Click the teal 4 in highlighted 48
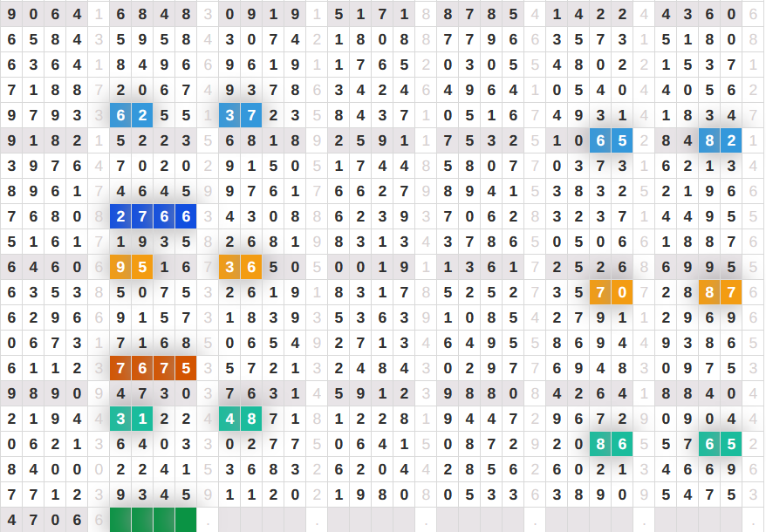Screen dimensions: 766x532 [x=229, y=419]
